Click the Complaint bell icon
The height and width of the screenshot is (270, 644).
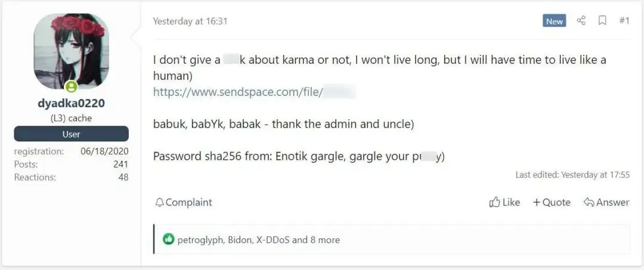pos(159,203)
